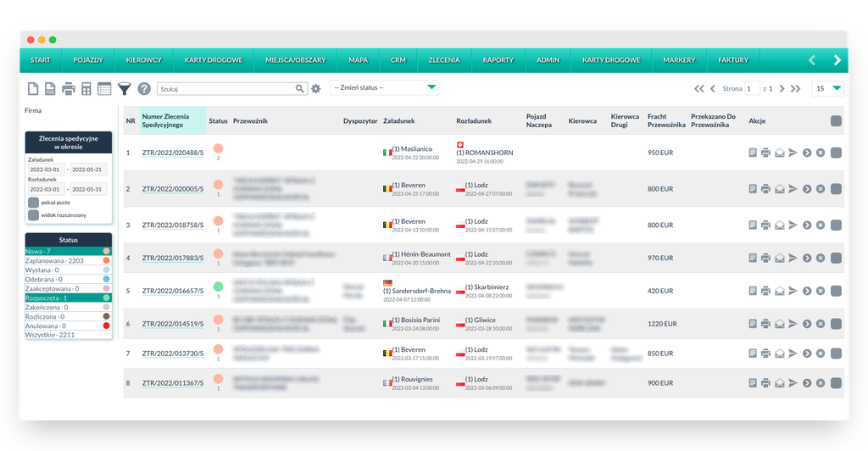Select all rows with header checkbox
Viewport: 868px width, 451px height.
836,120
